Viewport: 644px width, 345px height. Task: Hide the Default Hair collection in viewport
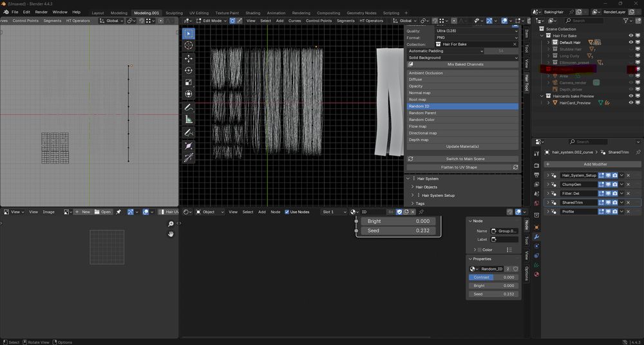tap(631, 42)
